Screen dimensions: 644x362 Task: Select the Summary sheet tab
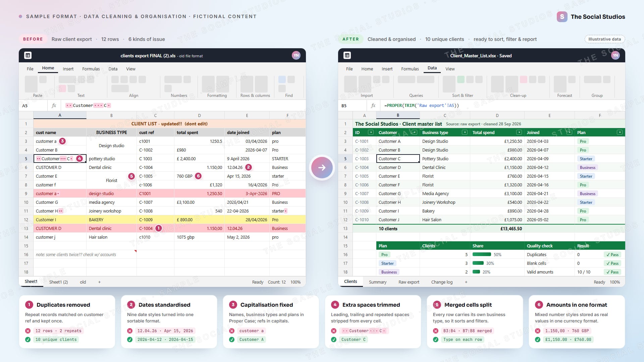click(x=378, y=282)
